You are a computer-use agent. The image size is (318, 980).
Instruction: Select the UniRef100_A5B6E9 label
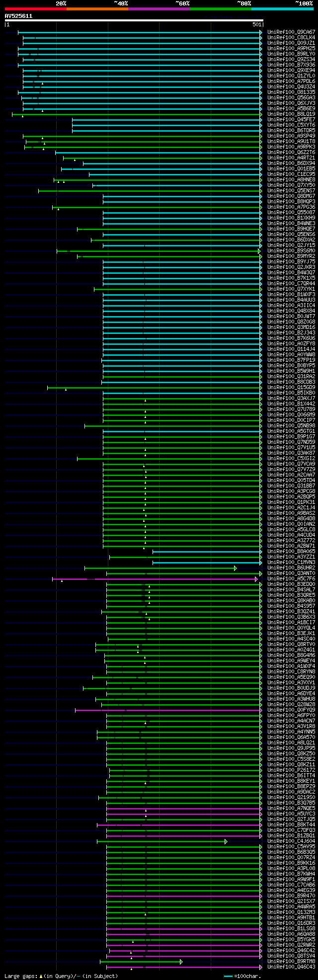[x=291, y=109]
